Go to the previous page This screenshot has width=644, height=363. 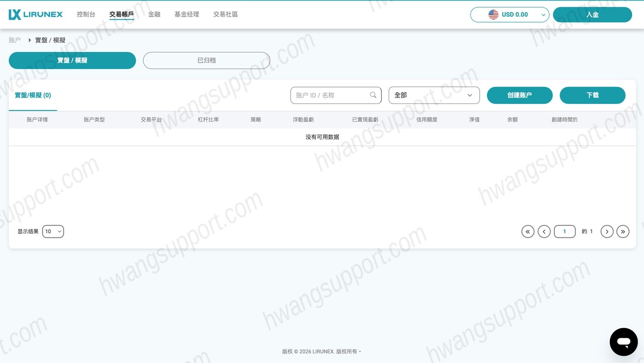point(544,231)
